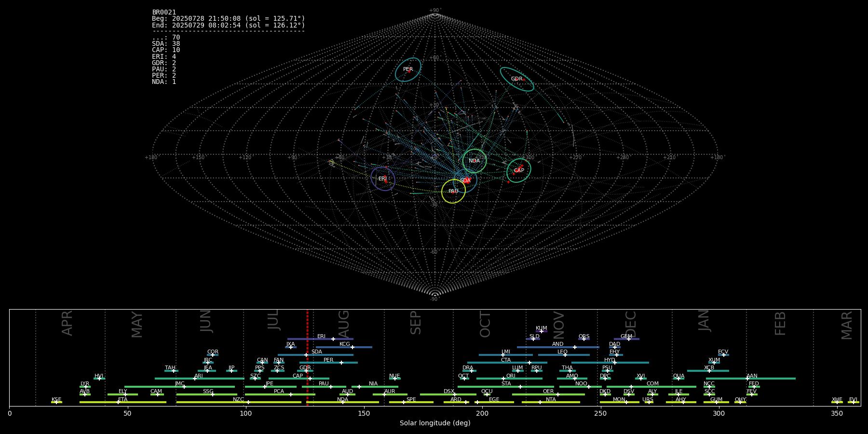Click the JXA shower label in the timeline
This screenshot has height=434, width=868.
[290, 344]
